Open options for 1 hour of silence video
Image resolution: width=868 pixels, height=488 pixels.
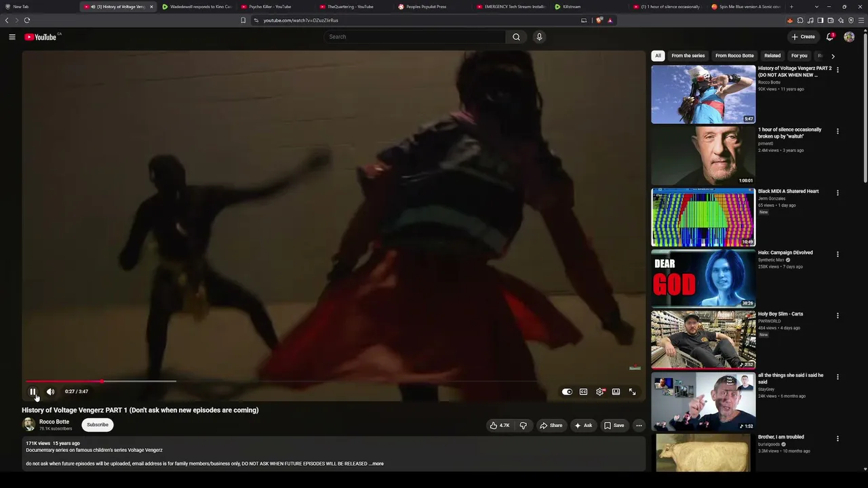coord(837,131)
